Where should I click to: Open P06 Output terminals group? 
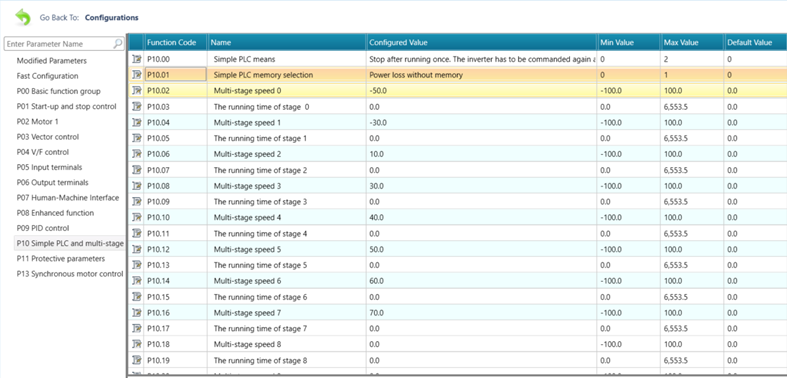coord(52,182)
